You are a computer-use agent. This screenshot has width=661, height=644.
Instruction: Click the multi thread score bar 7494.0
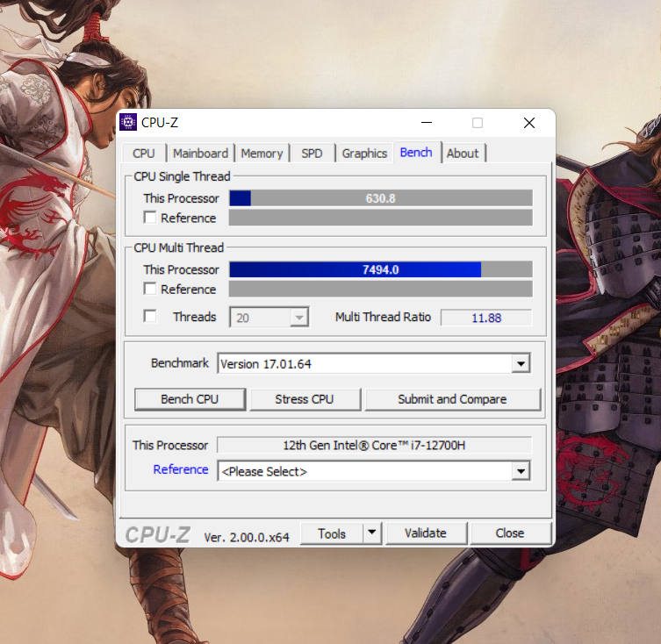pyautogui.click(x=381, y=269)
